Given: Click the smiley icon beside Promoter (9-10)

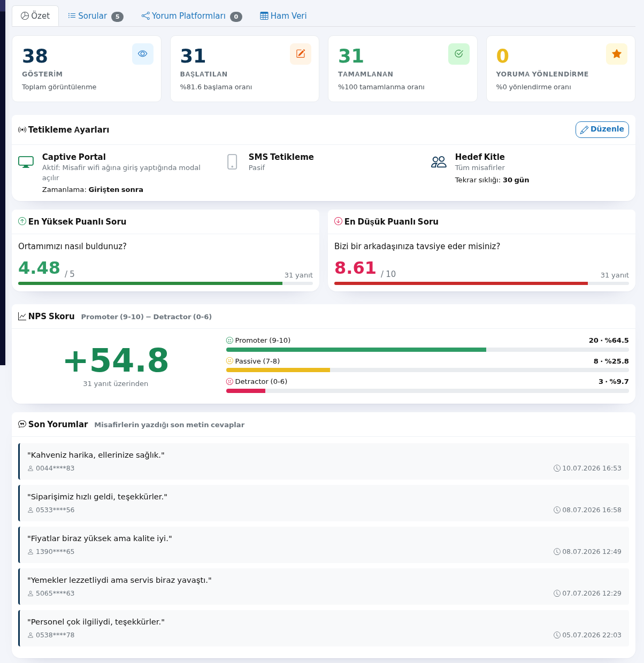Looking at the screenshot, I should point(230,341).
